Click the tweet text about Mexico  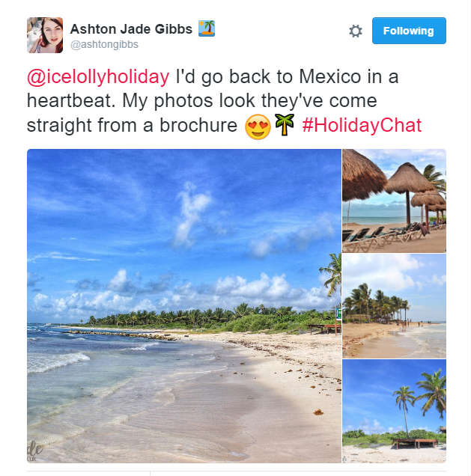click(x=224, y=101)
